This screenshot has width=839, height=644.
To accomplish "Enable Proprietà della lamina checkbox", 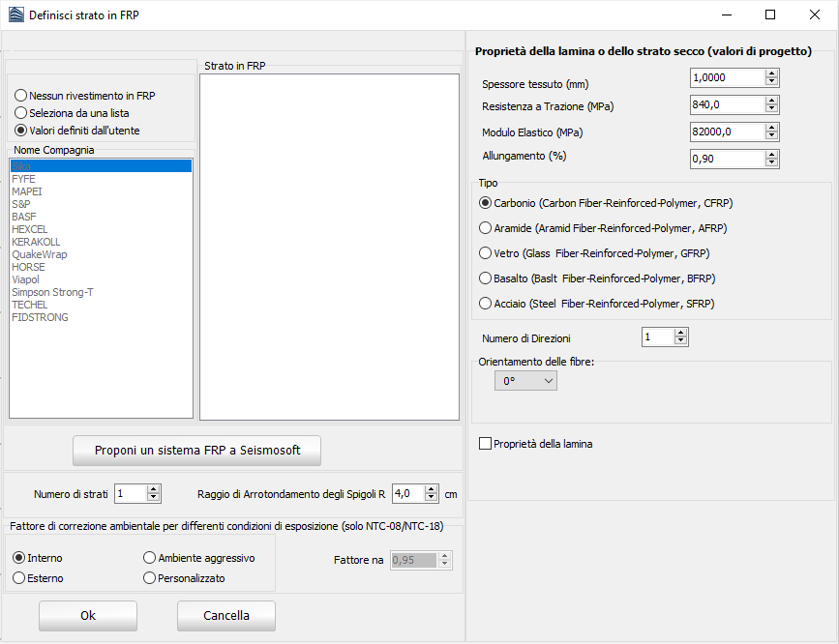I will 486,444.
